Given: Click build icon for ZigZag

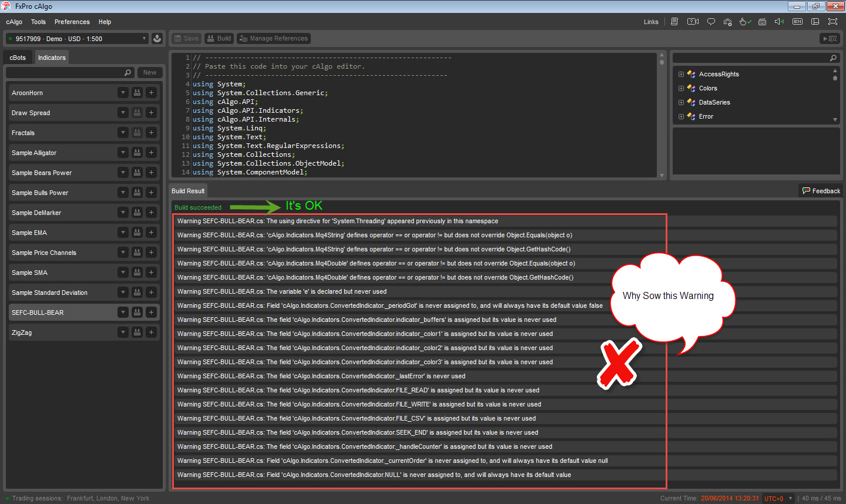Looking at the screenshot, I should (137, 332).
